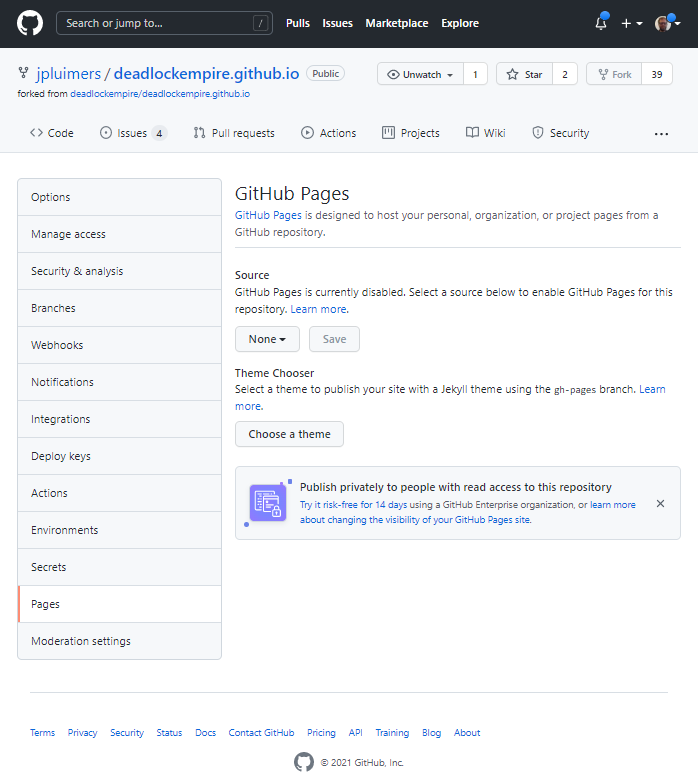Open Deploy keys settings
This screenshot has width=698, height=772.
pos(61,456)
